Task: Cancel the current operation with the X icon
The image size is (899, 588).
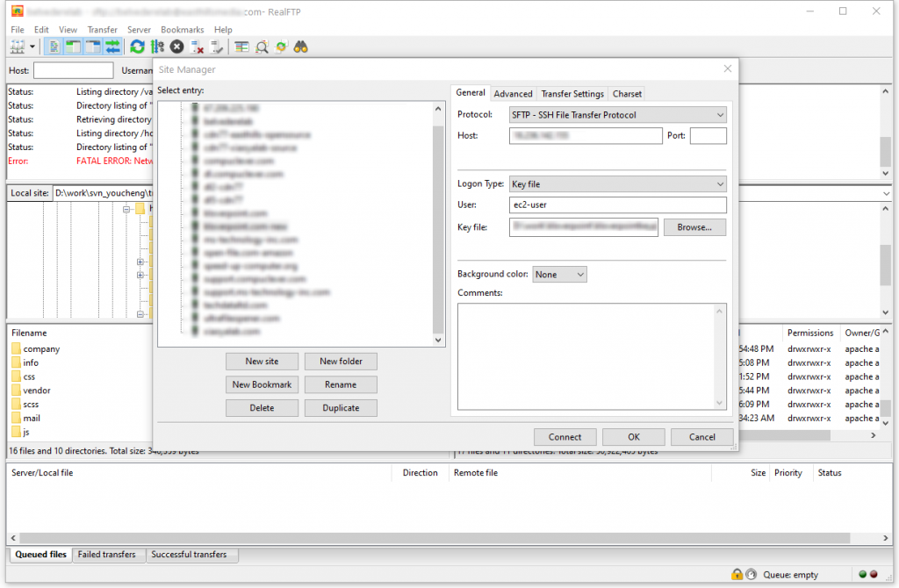Action: tap(177, 47)
